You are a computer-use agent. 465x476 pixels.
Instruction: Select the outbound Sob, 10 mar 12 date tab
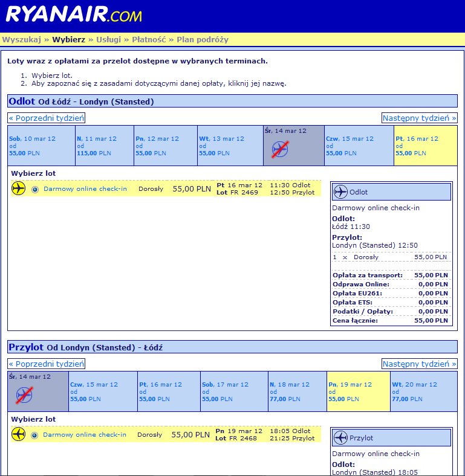point(41,146)
